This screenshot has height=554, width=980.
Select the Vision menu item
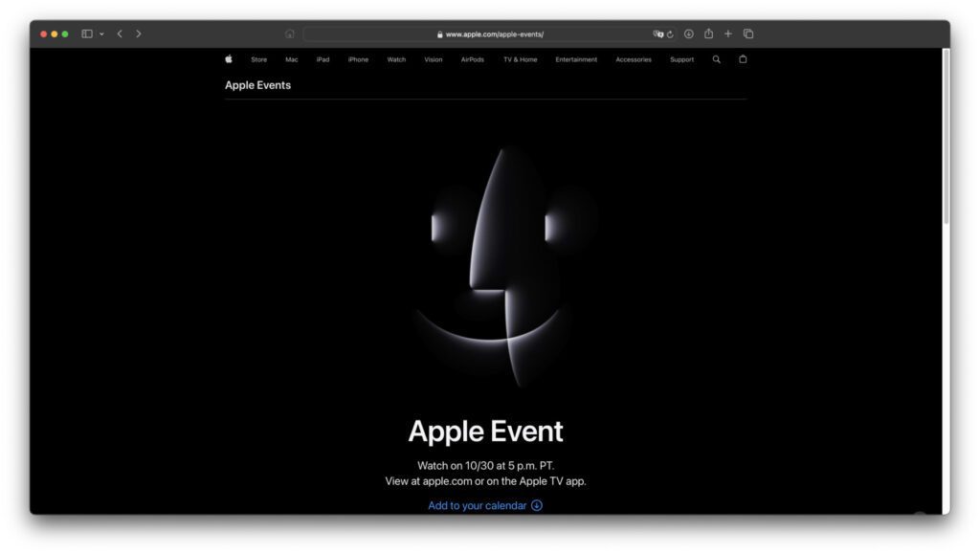[433, 59]
